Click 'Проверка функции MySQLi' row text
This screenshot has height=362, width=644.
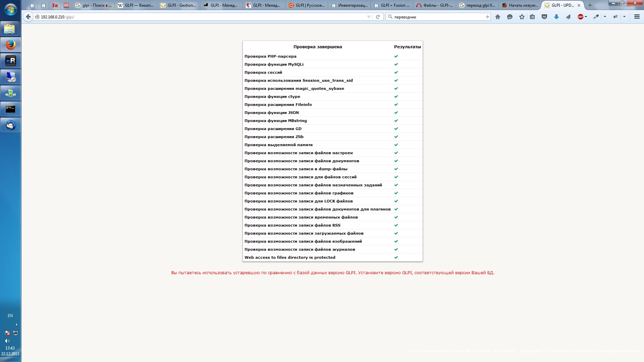pos(274,64)
